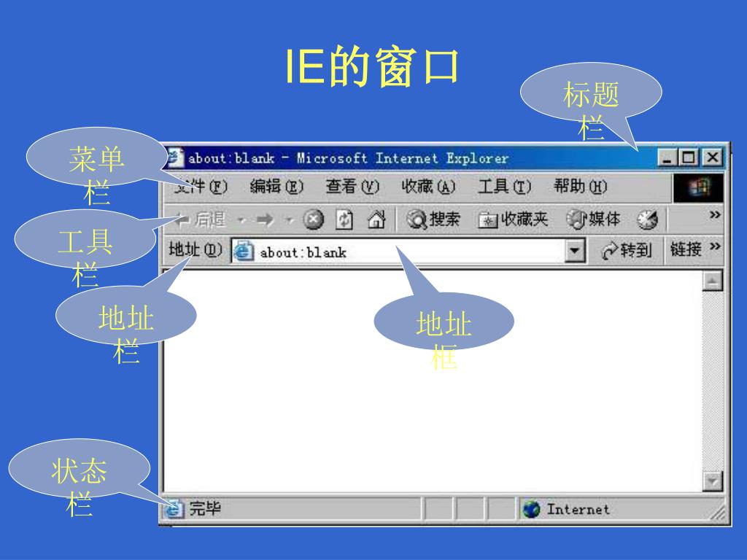747x560 pixels.
Task: Click the status bar IE page icon
Action: [173, 508]
